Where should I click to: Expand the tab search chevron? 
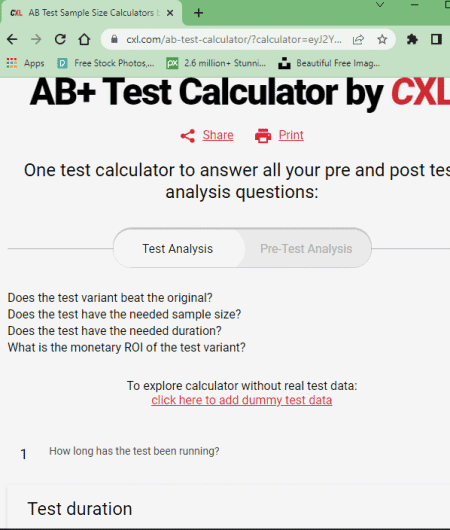(380, 5)
